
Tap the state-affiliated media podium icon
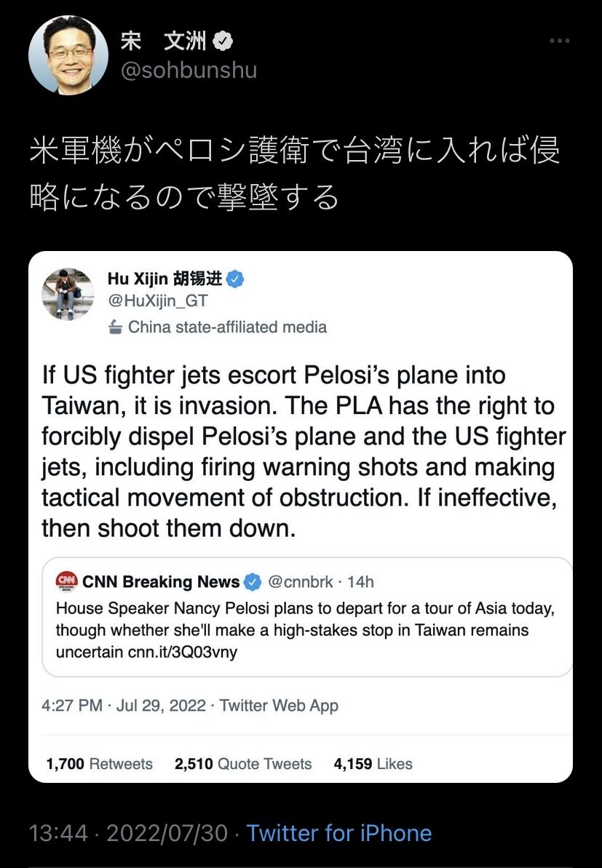click(115, 327)
